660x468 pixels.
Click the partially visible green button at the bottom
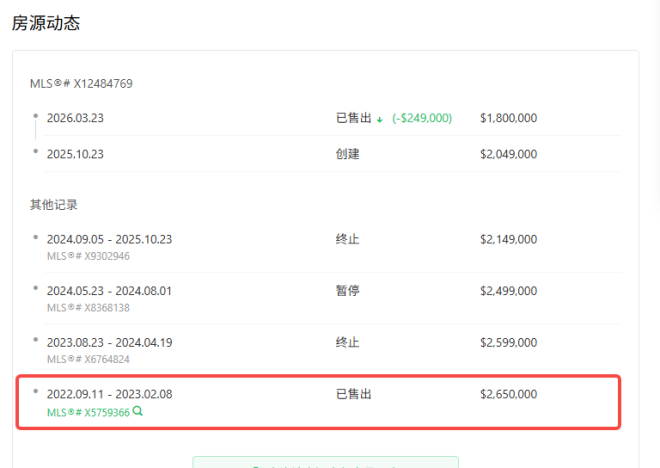pyautogui.click(x=325, y=462)
